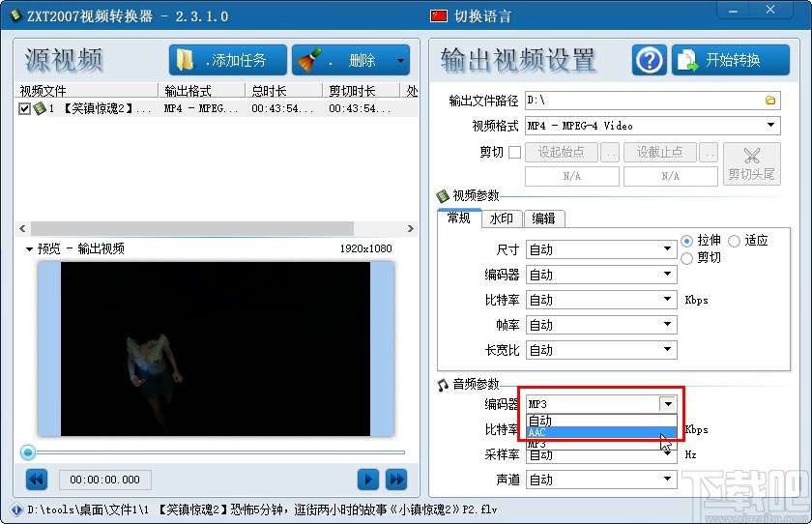Choose AAC in the audio encoder list
This screenshot has height=524, width=812.
coord(601,432)
